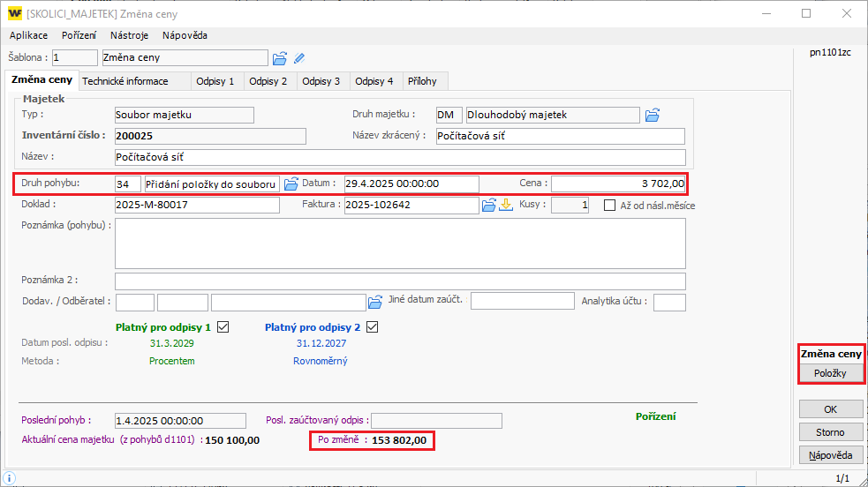Click the Faktura field 2025-102642
This screenshot has width=868, height=487.
coord(411,205)
